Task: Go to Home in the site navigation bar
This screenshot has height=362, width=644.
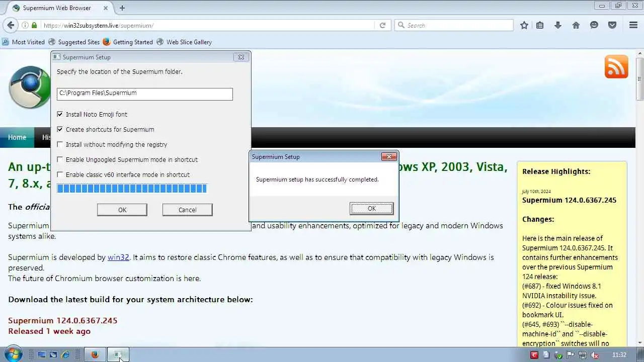Action: [17, 137]
